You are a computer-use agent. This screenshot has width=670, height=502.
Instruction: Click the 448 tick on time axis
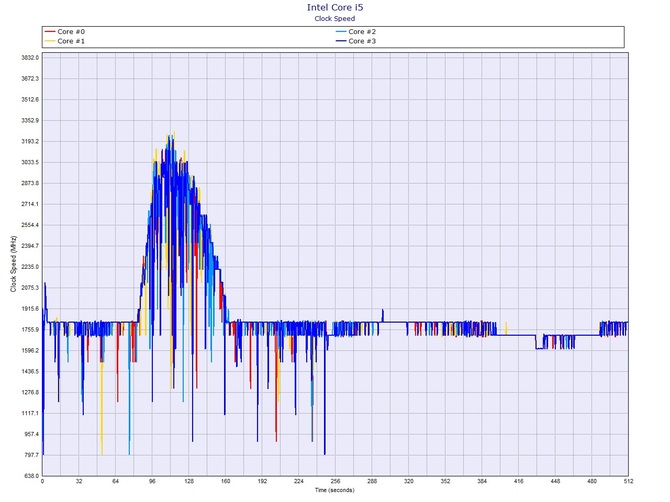(555, 481)
